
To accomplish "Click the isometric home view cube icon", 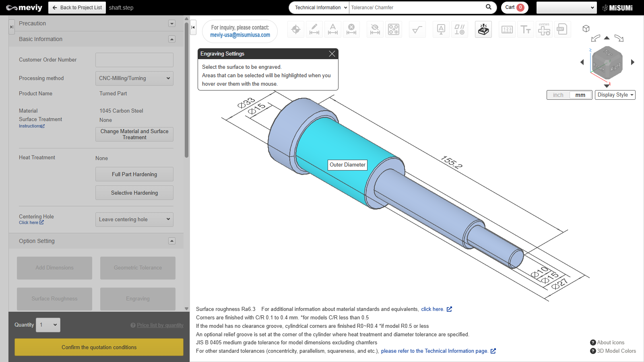I will click(x=586, y=29).
